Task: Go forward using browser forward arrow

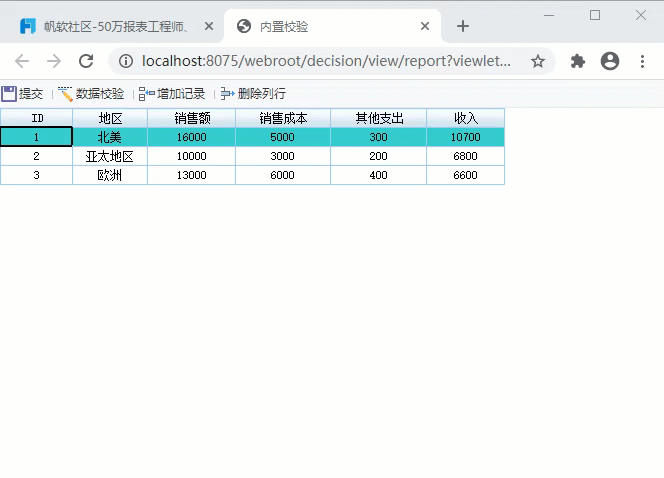Action: [x=54, y=61]
